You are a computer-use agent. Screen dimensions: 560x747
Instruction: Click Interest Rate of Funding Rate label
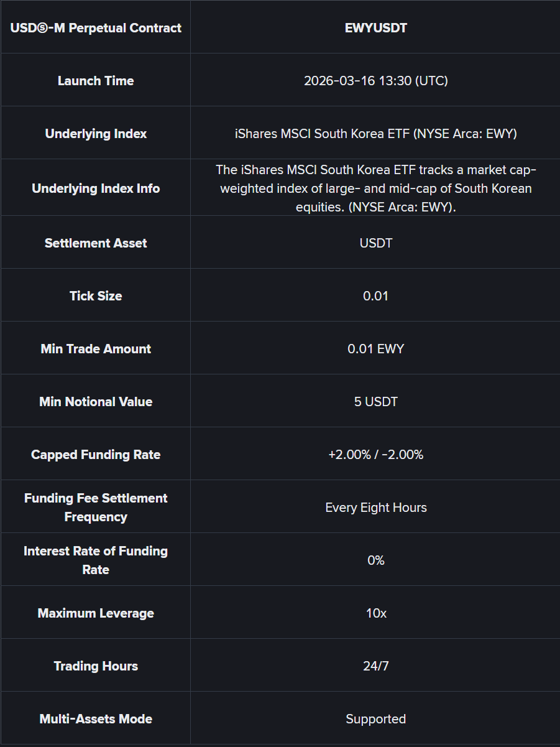pos(96,560)
